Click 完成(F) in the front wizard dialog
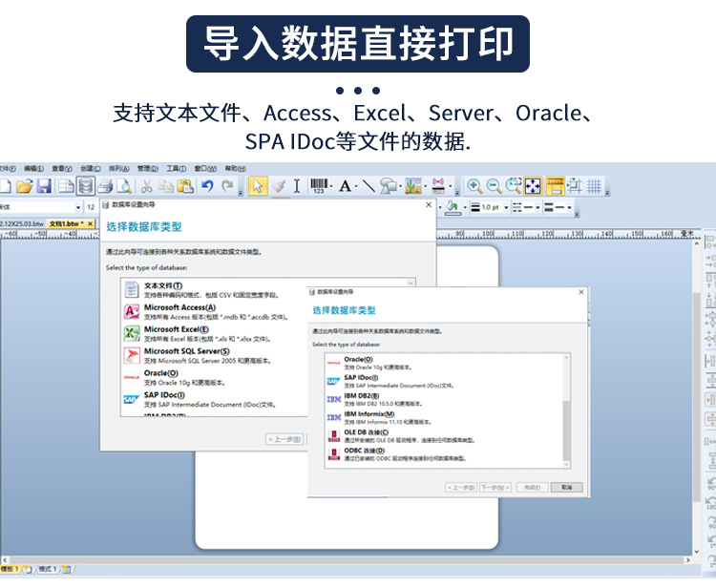Image resolution: width=716 pixels, height=588 pixels. coord(532,487)
